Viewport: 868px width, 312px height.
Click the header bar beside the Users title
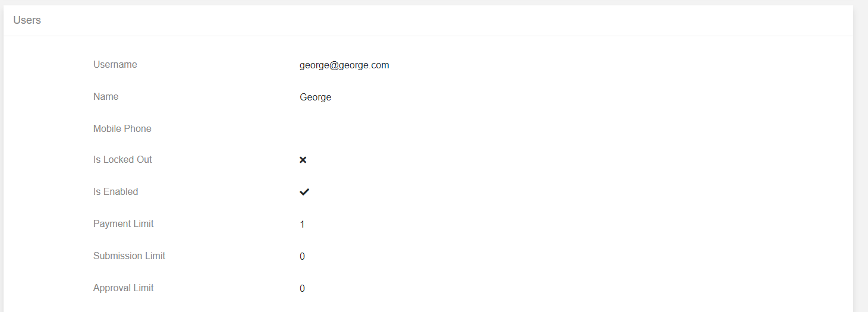pos(446,20)
